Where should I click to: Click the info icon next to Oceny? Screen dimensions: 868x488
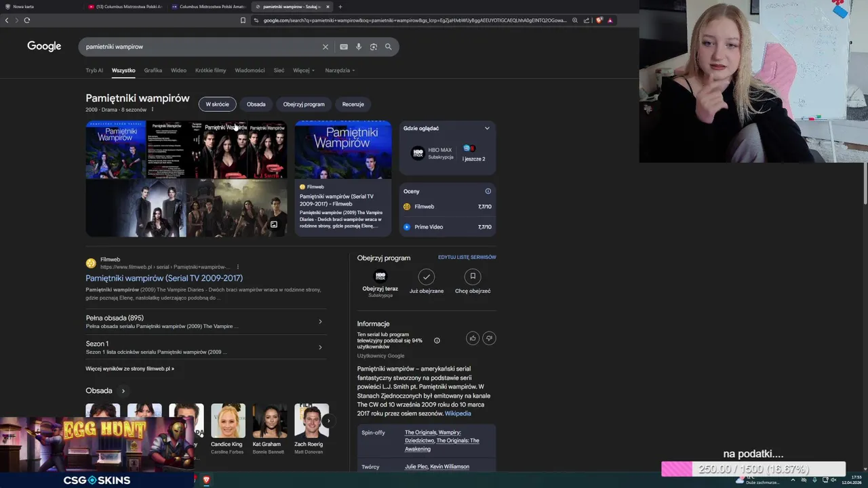pyautogui.click(x=488, y=191)
